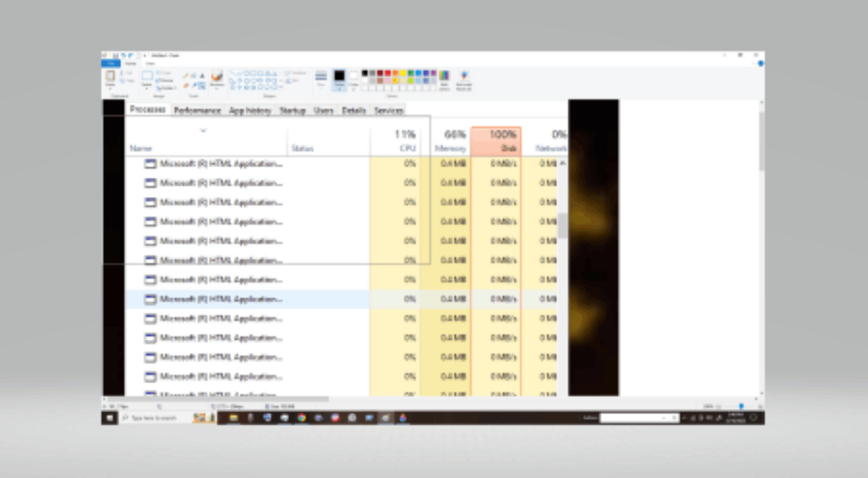
Task: Click the Save icon in title bar
Action: coord(116,56)
